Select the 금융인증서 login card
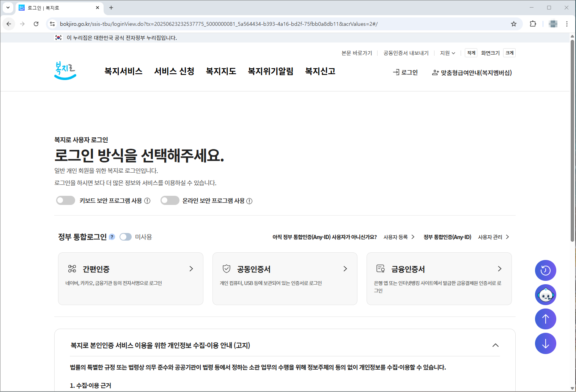This screenshot has width=576, height=392. click(x=439, y=279)
